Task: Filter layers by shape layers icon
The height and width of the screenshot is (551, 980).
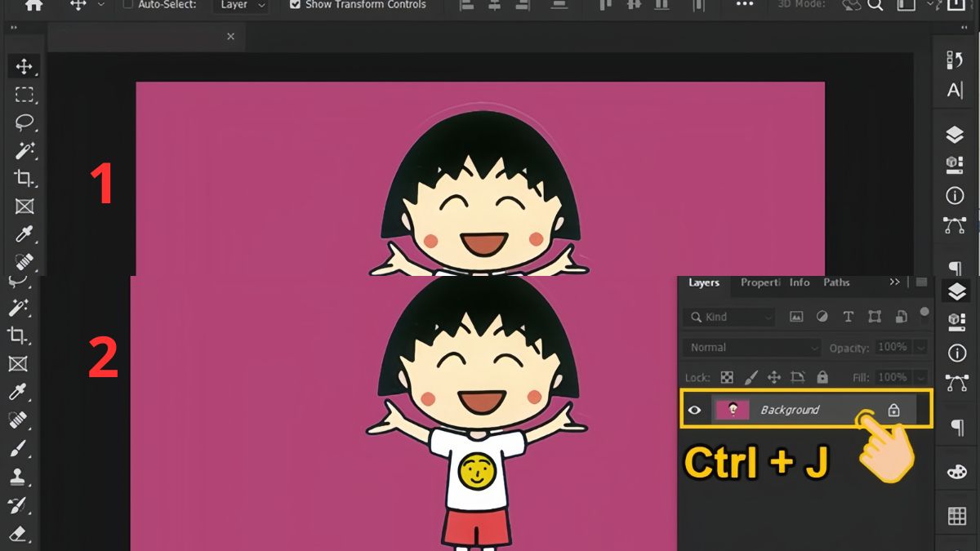Action: pyautogui.click(x=875, y=317)
